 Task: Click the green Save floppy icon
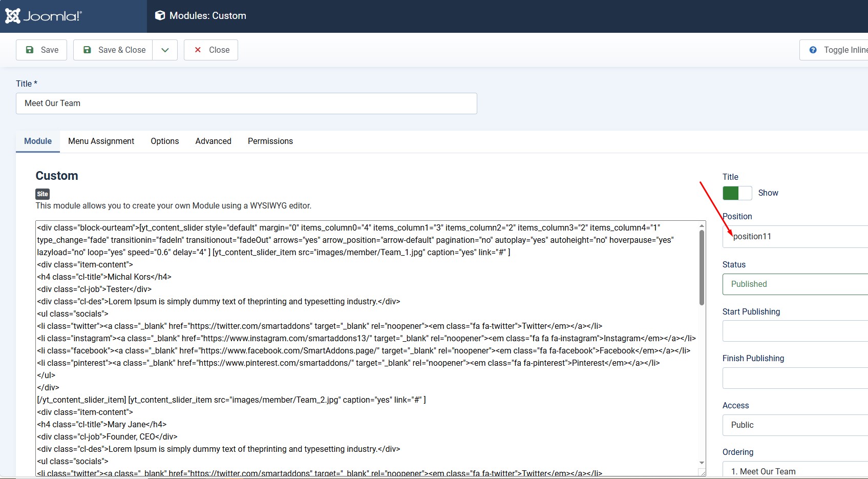pyautogui.click(x=30, y=50)
